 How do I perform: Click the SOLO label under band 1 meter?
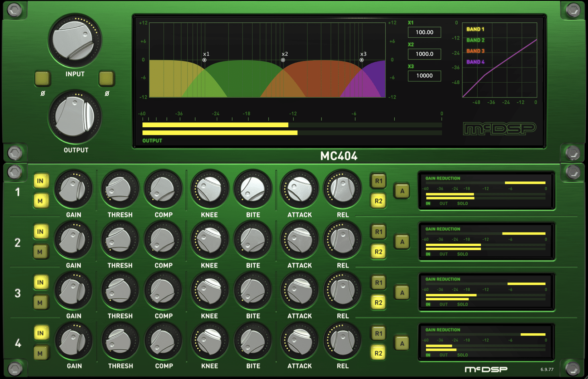462,204
